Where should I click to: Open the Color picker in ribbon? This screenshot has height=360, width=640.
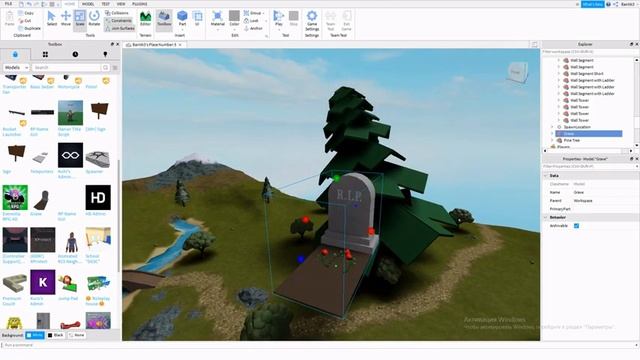coord(234,19)
